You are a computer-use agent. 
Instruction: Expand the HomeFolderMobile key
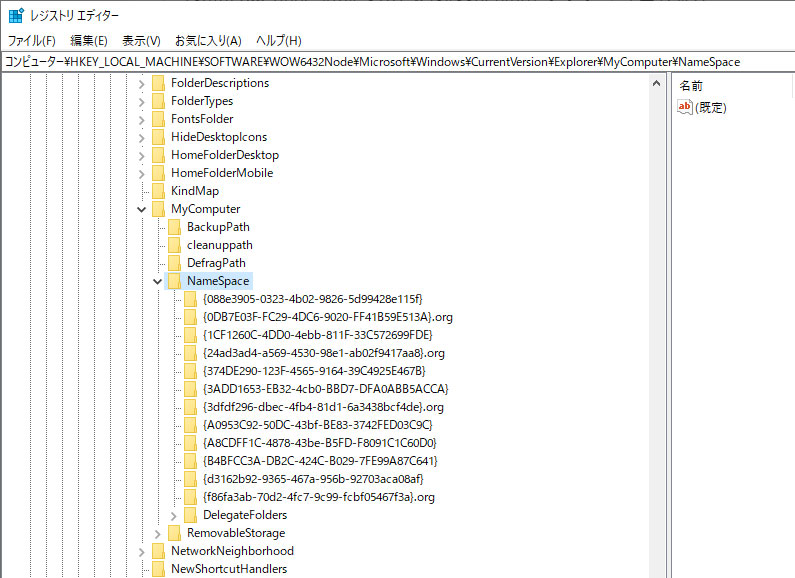coord(141,174)
